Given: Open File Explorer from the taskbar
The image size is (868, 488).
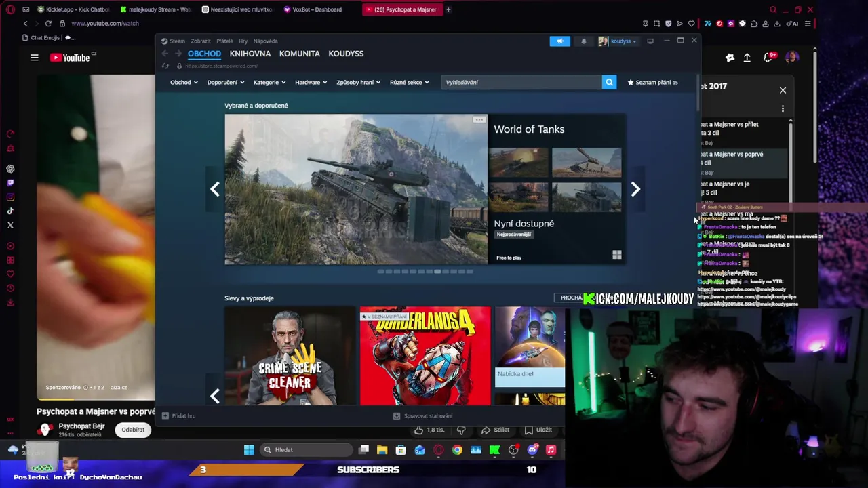Looking at the screenshot, I should (x=382, y=450).
